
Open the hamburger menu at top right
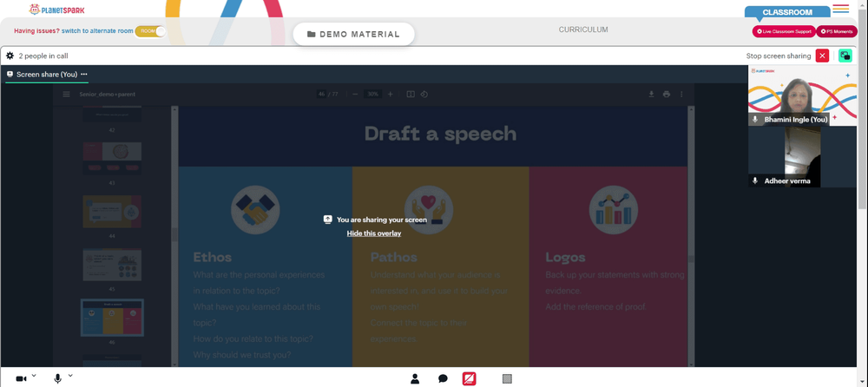click(x=840, y=9)
